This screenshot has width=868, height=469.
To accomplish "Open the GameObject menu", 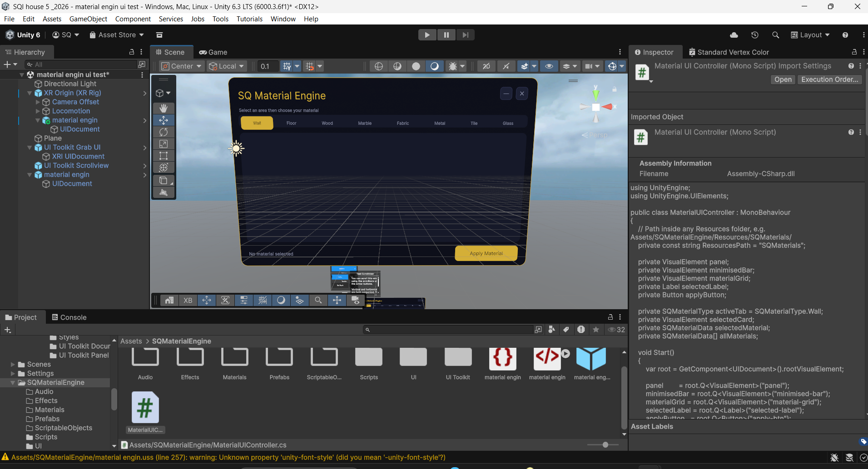I will [88, 19].
